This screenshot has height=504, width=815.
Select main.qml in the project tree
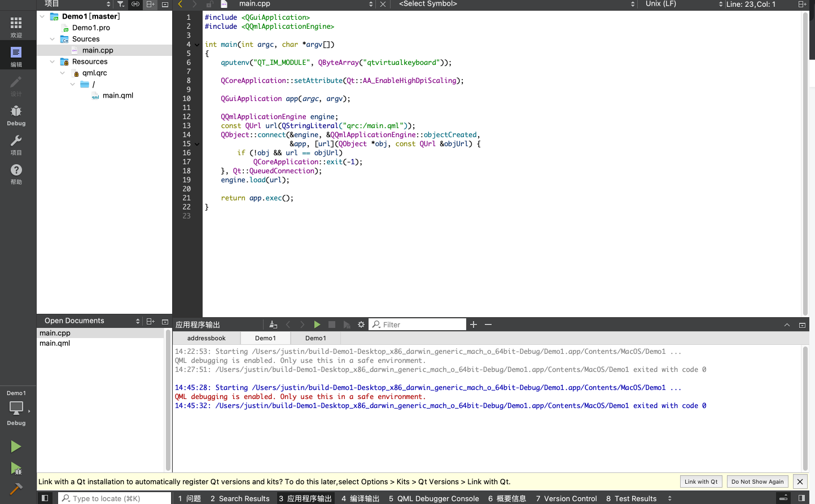118,95
